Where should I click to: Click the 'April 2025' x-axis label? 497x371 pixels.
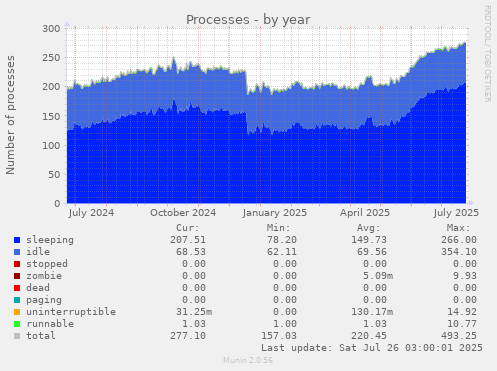[365, 213]
